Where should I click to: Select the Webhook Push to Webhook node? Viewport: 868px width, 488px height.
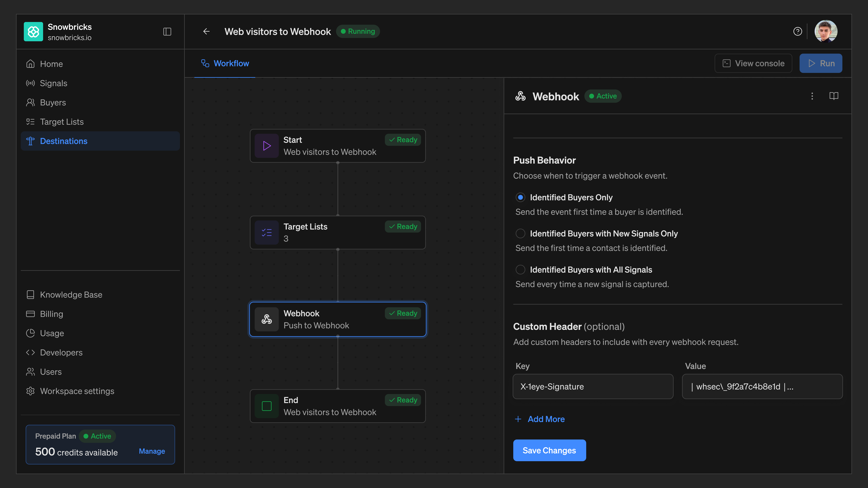click(338, 319)
